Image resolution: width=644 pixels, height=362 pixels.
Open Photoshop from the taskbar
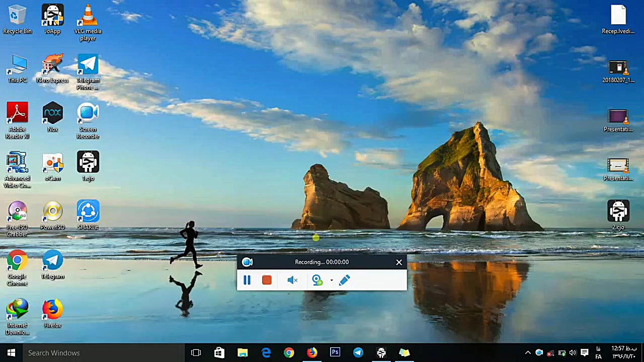(335, 353)
